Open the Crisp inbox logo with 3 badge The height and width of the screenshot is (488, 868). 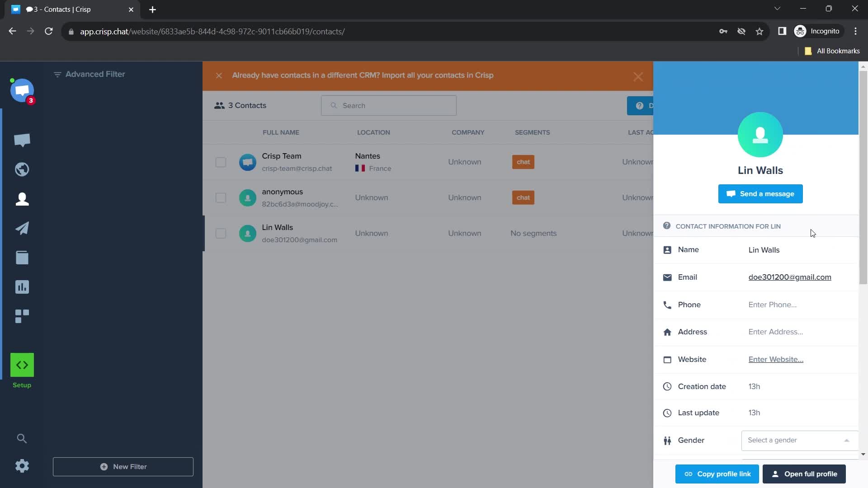(x=22, y=91)
